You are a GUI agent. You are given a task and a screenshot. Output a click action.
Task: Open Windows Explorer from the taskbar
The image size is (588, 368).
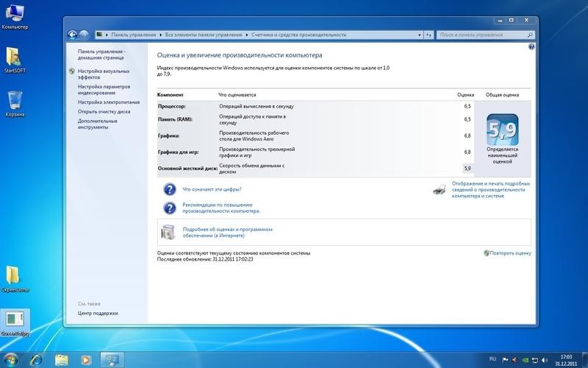[x=61, y=360]
